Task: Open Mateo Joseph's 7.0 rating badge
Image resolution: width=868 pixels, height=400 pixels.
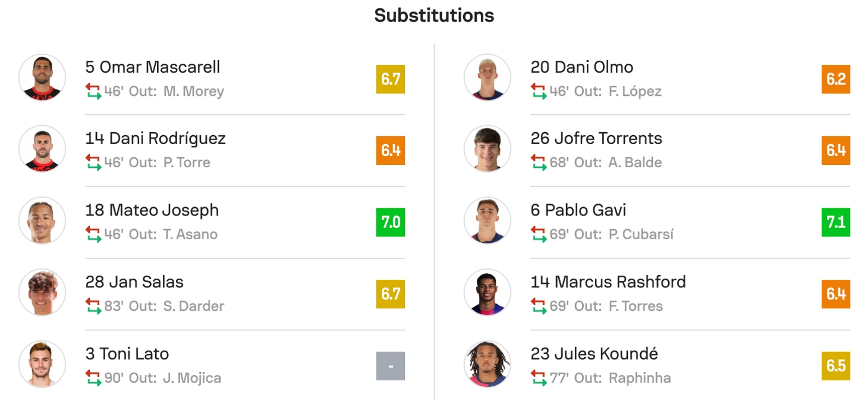Action: (x=391, y=223)
